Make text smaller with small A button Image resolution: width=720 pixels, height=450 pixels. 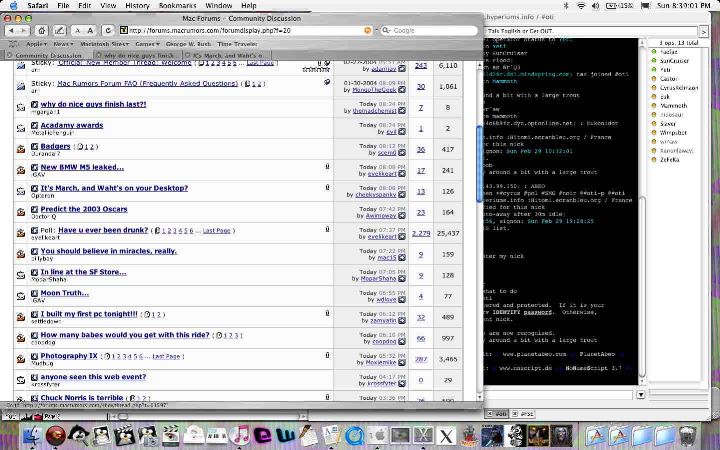click(x=78, y=31)
